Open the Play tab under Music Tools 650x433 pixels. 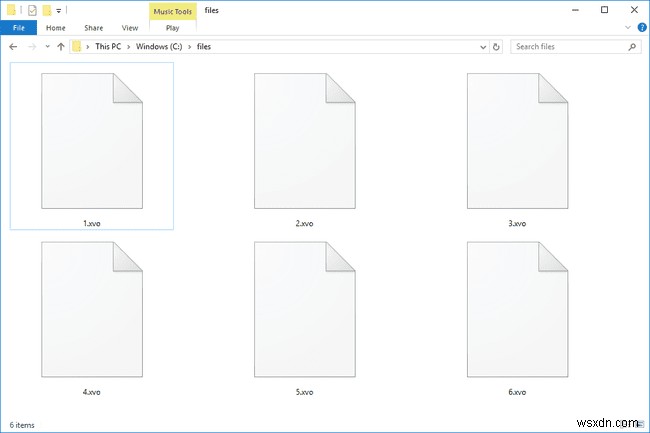(x=172, y=28)
